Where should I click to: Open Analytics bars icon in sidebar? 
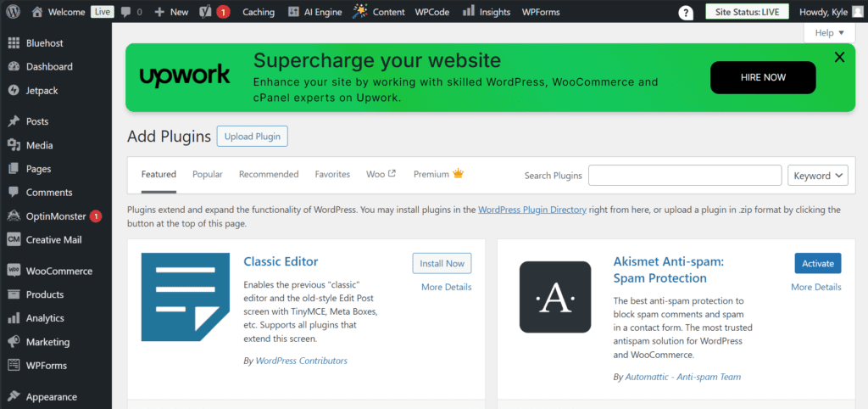pos(14,318)
